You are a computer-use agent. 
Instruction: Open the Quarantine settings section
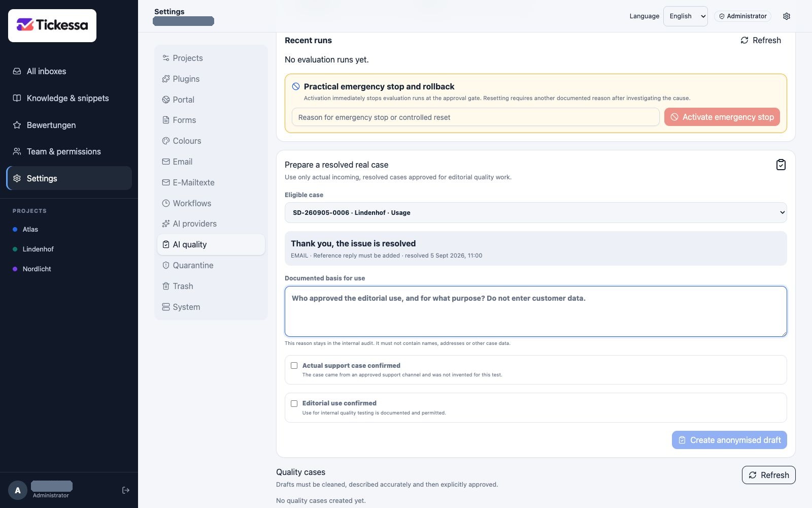click(211, 265)
